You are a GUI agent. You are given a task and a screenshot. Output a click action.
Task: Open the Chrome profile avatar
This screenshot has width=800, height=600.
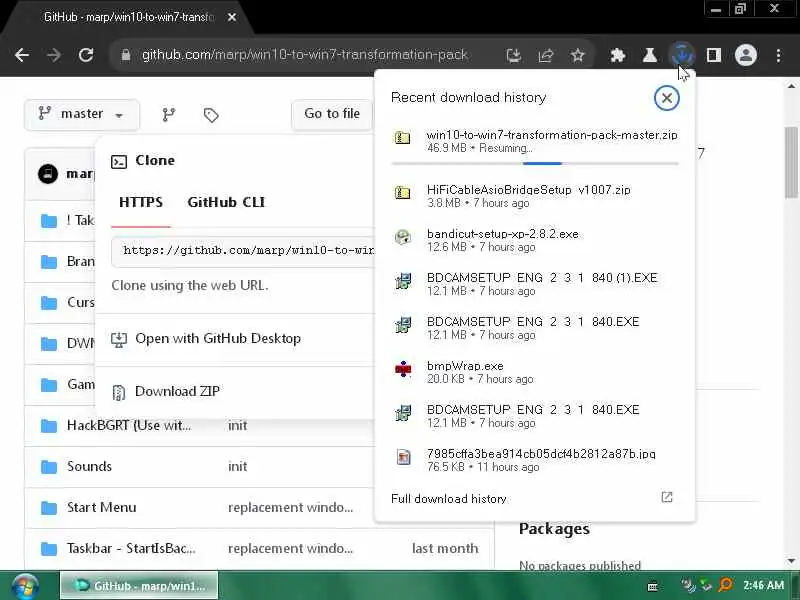point(745,55)
